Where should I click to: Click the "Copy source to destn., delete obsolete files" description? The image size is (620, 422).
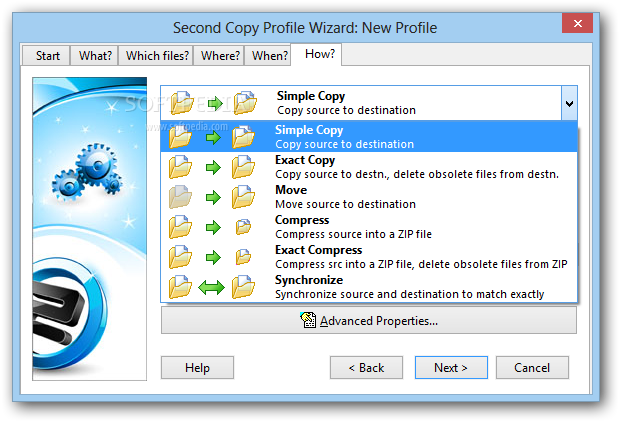(417, 174)
